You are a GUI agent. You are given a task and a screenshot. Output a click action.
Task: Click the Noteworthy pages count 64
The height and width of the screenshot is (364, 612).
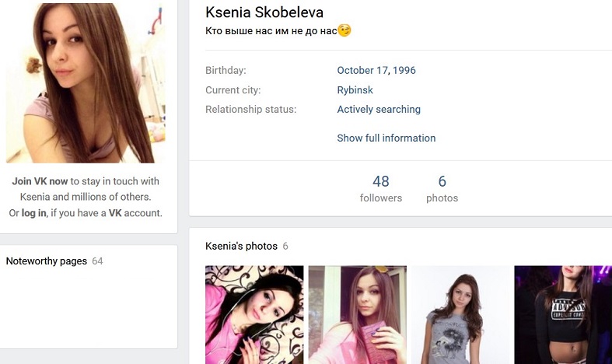pos(97,261)
